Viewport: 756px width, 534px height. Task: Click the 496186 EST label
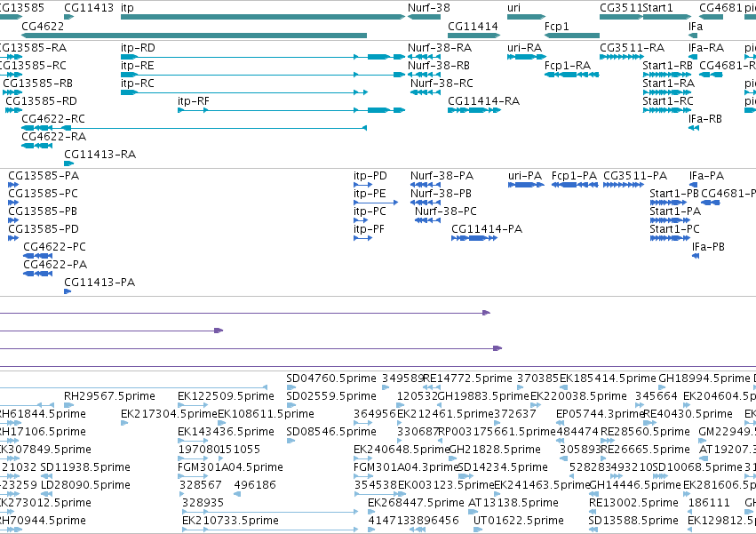(x=255, y=485)
